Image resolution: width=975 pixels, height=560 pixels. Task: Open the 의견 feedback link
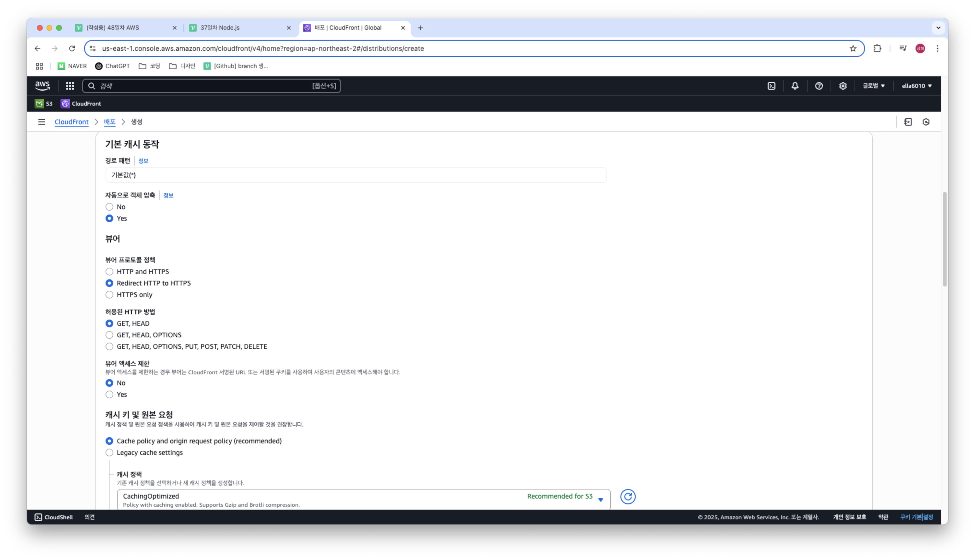point(89,517)
